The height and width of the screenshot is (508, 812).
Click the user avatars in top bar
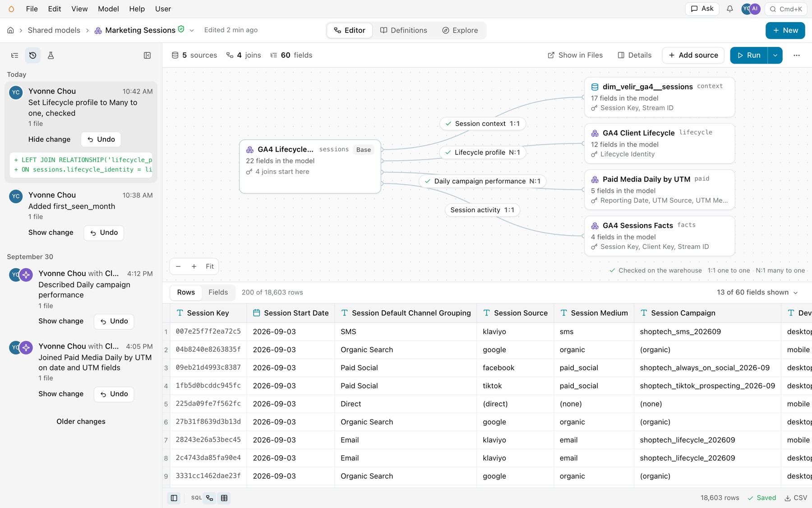coord(751,9)
